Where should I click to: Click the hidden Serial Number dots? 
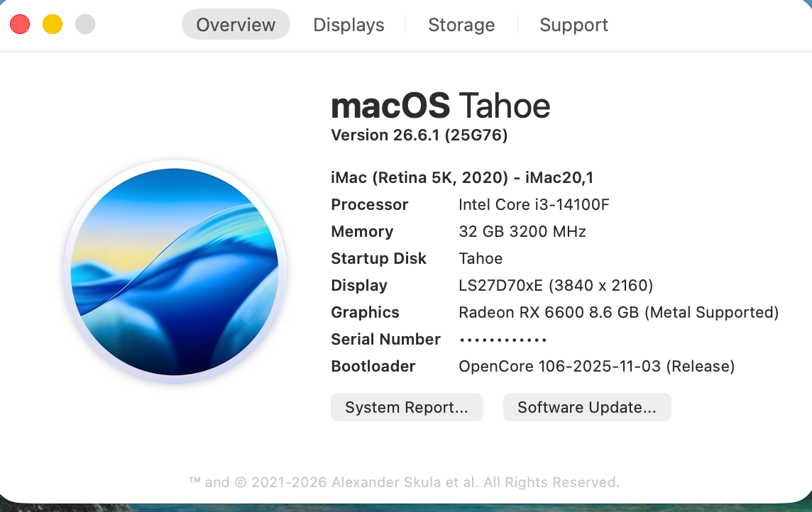[x=503, y=340]
